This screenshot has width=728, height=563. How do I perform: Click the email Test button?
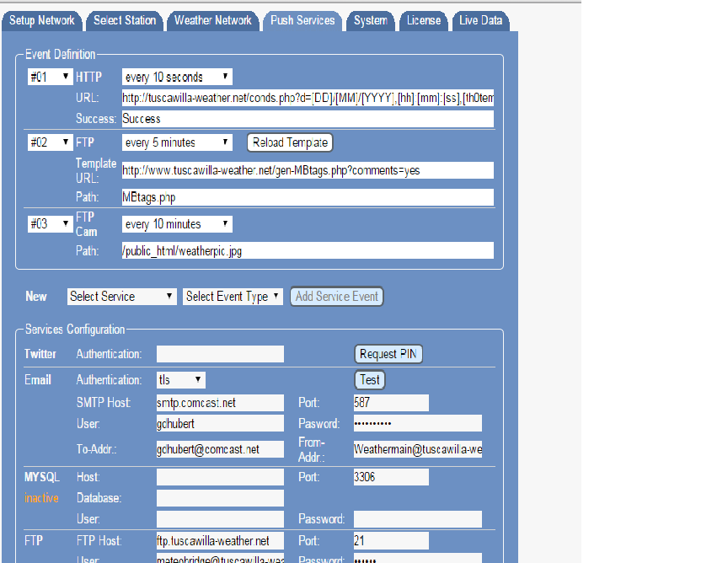pos(369,380)
